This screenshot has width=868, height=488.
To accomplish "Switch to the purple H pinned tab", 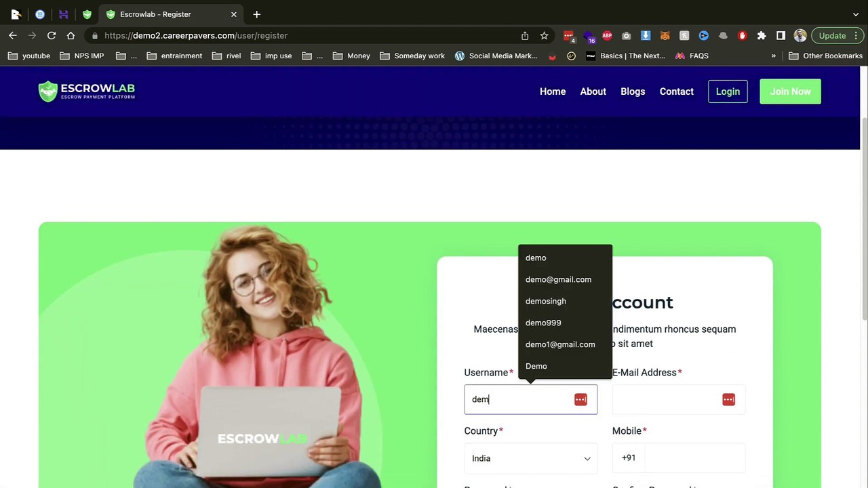I will point(63,14).
